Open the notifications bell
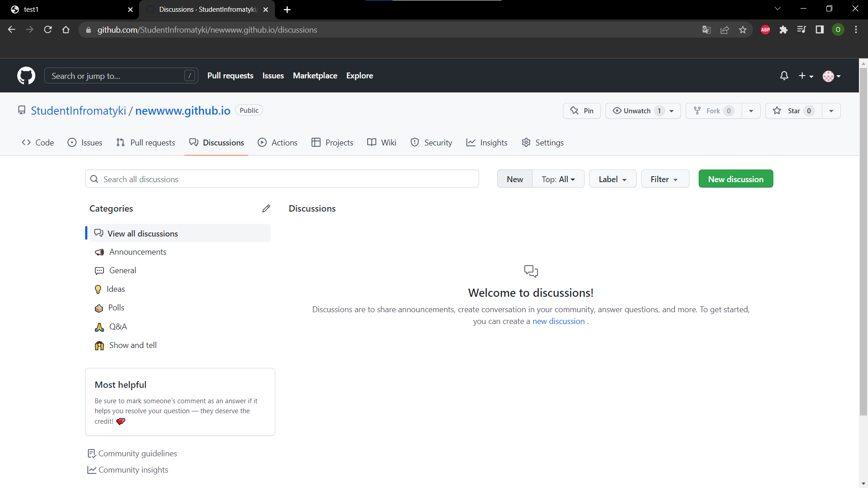Screen dimensions: 868x488 pos(784,76)
